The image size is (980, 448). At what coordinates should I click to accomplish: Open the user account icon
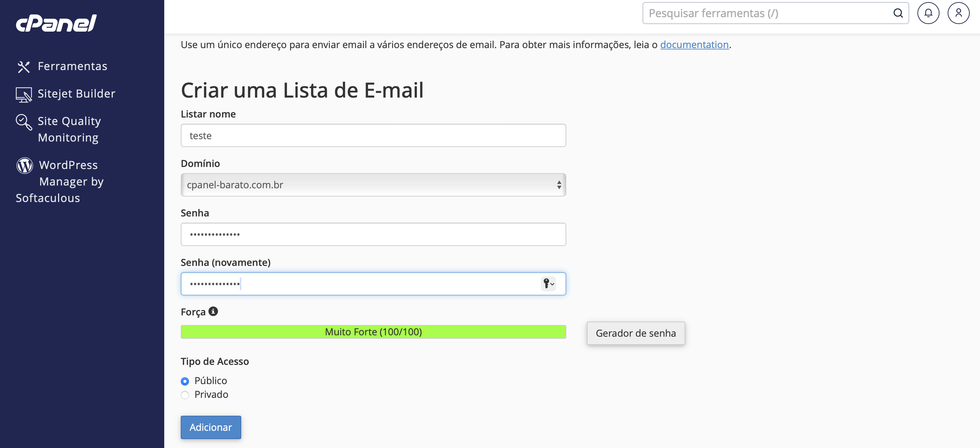pyautogui.click(x=958, y=13)
